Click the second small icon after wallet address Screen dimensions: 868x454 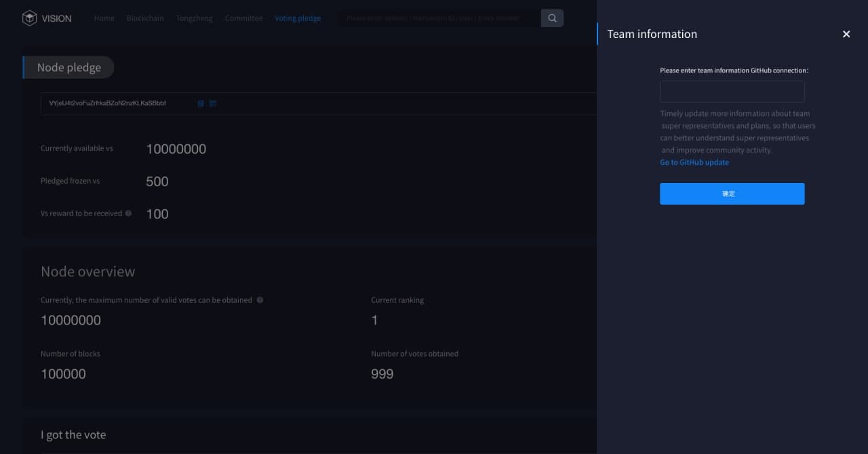(213, 104)
